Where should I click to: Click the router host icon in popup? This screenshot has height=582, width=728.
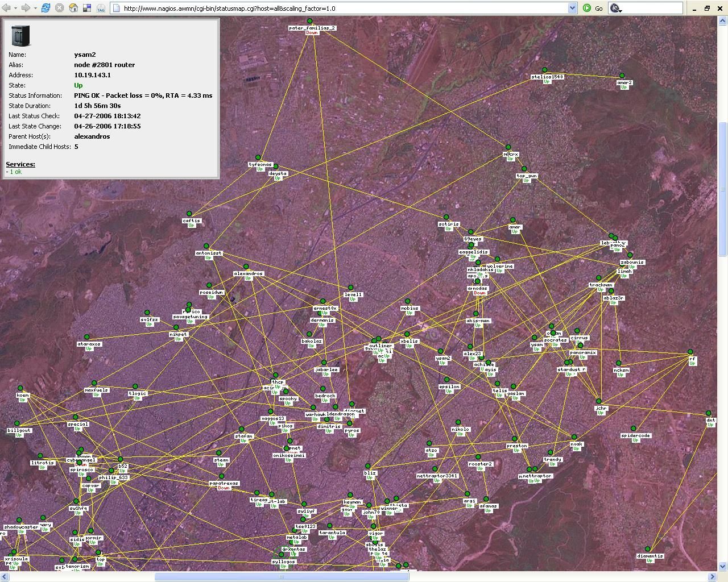[x=20, y=35]
